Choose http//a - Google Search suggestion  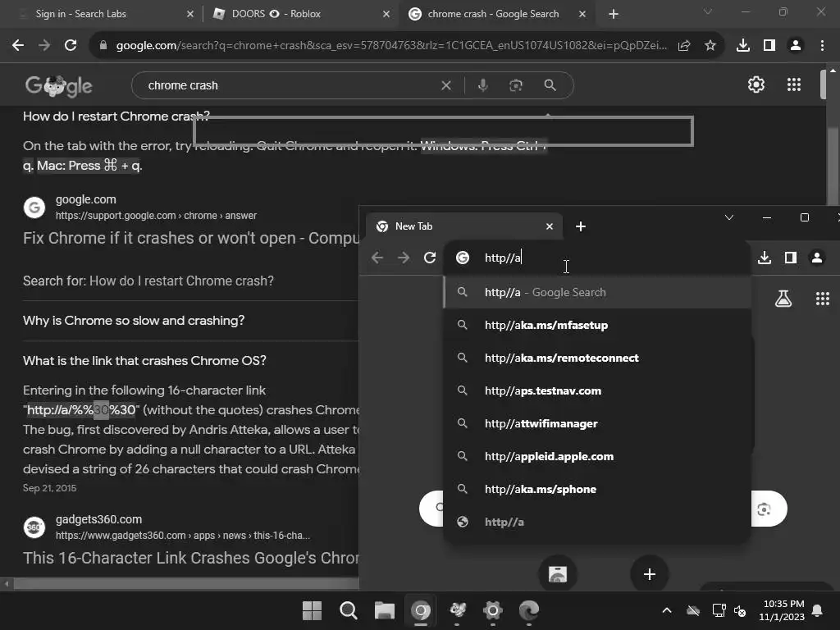coord(597,293)
